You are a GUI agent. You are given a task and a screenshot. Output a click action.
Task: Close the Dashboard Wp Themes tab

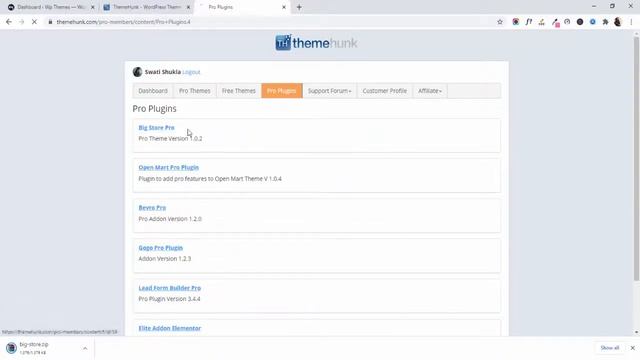[x=93, y=7]
